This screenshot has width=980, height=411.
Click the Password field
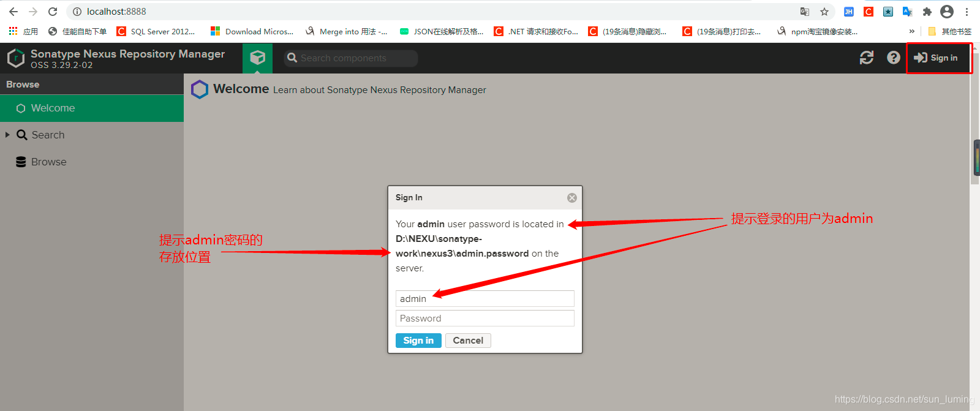pos(485,318)
